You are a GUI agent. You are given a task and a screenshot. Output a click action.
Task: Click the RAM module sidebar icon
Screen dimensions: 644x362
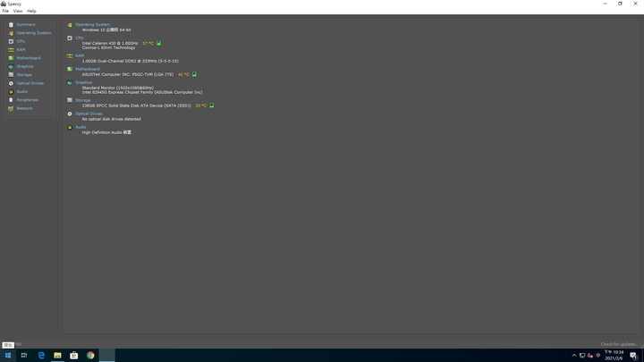[x=11, y=50]
